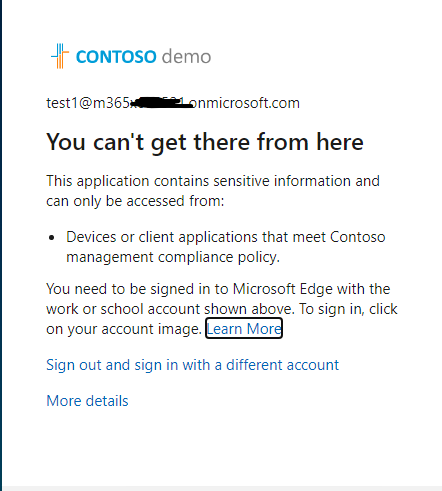Click the "on your account image." text
Viewport: 442px width, 491px height.
point(124,329)
